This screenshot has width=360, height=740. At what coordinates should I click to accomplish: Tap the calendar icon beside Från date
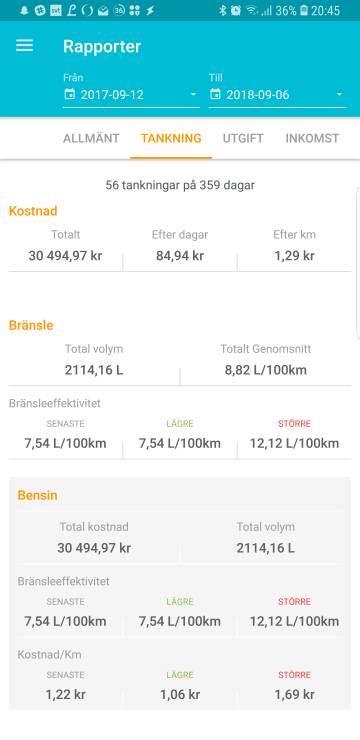click(x=69, y=94)
